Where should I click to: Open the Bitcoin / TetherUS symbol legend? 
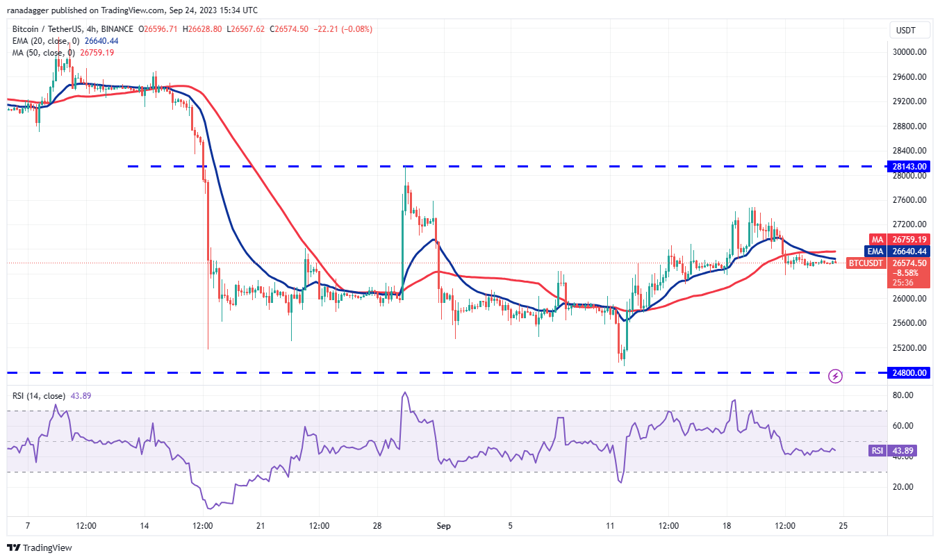72,29
